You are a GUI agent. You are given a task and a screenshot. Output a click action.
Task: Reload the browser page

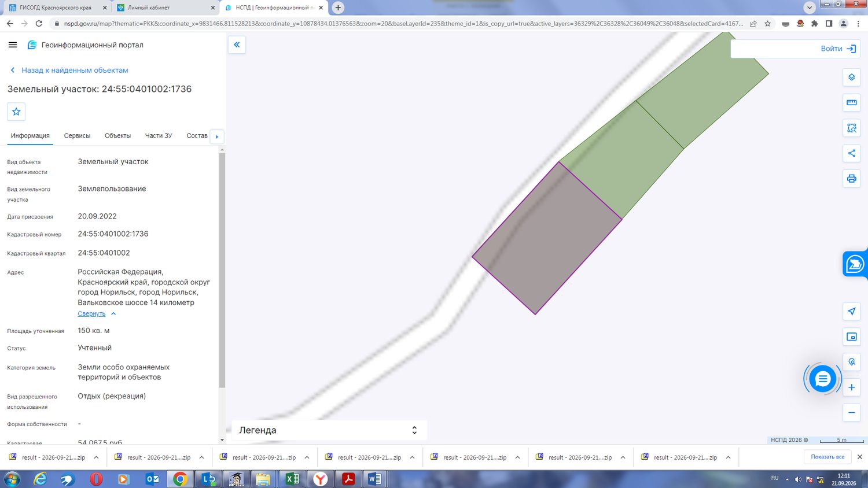(x=39, y=24)
